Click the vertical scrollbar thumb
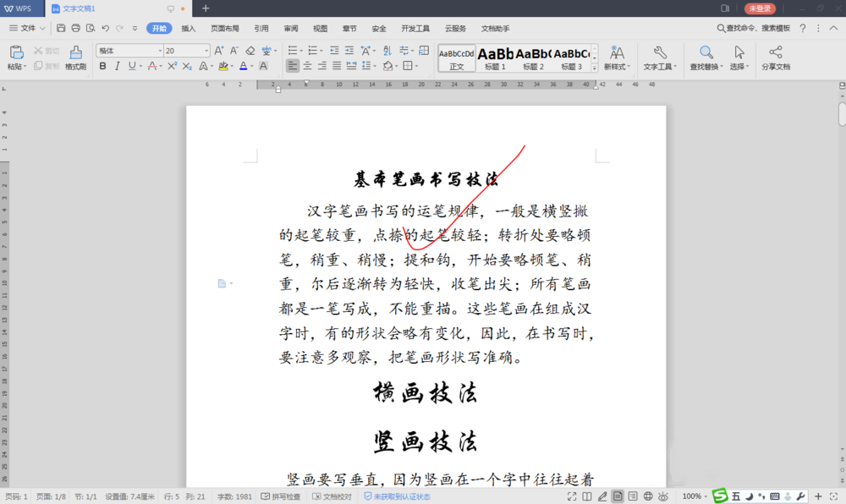846x504 pixels. (842, 114)
